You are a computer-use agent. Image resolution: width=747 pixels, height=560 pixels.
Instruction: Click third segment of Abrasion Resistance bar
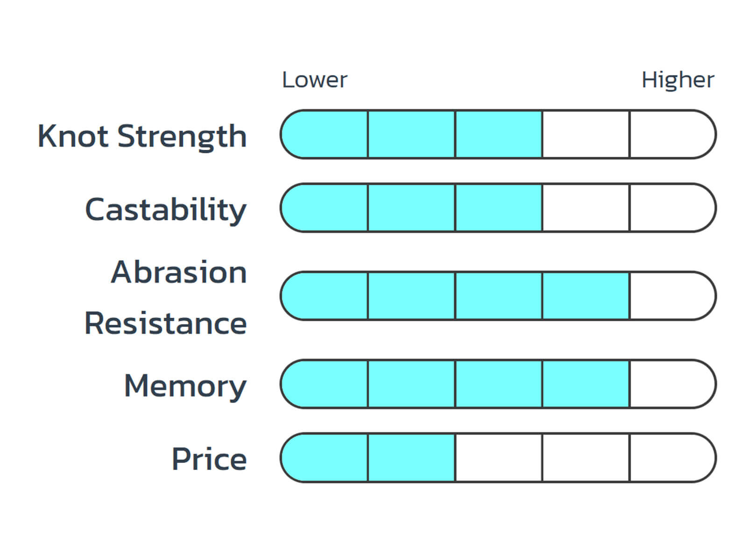click(x=499, y=296)
